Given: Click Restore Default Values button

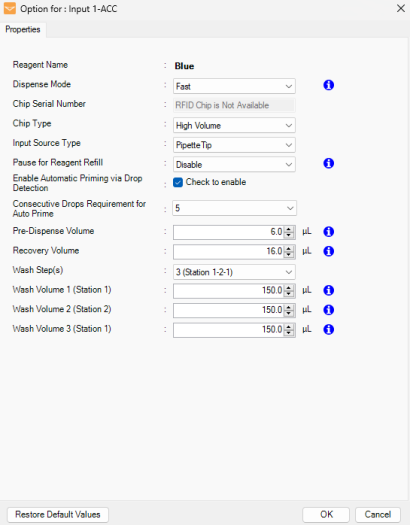Looking at the screenshot, I should point(58,514).
